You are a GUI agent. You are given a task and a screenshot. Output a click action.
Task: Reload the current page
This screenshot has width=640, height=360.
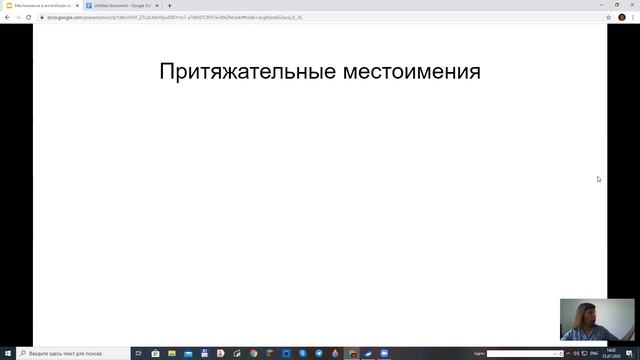[x=29, y=18]
